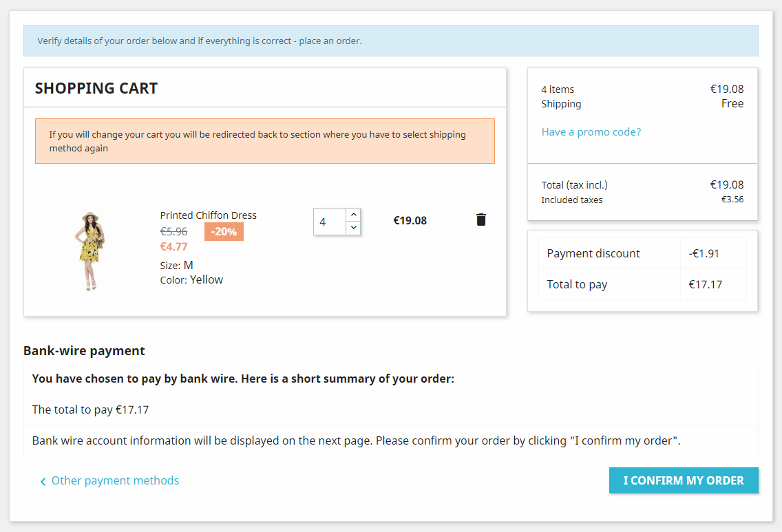Select the 'Total to pay' table row
Image resolution: width=782 pixels, height=532 pixels.
click(642, 284)
